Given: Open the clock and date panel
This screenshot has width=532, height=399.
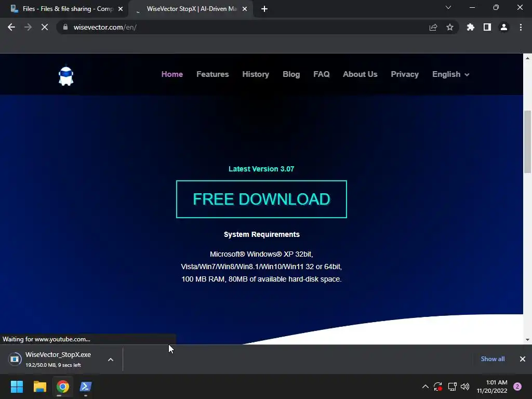Looking at the screenshot, I should coord(492,387).
